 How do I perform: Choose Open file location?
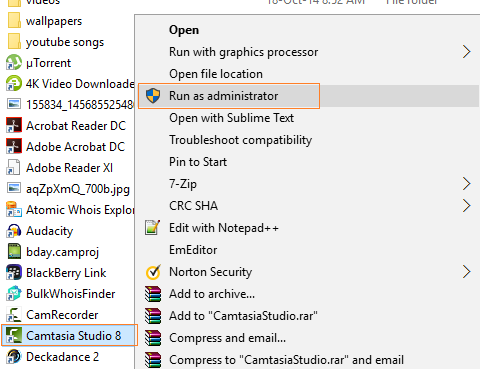[x=216, y=74]
